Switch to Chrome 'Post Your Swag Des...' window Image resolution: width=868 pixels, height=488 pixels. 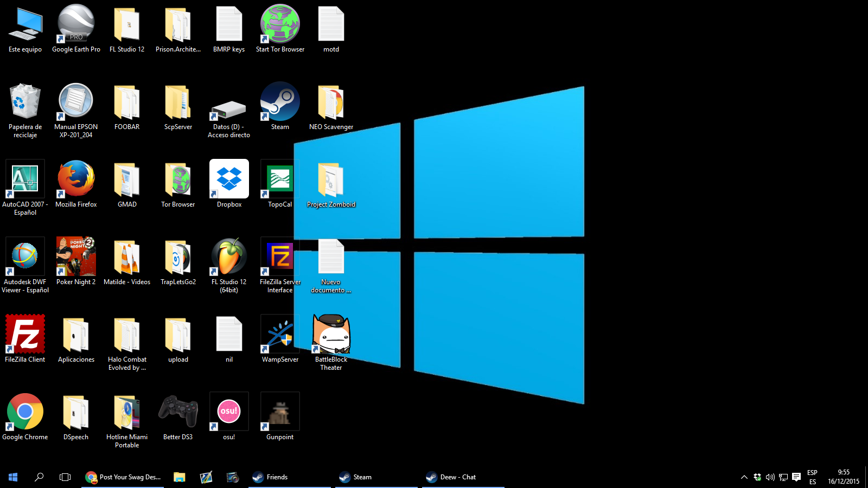123,477
